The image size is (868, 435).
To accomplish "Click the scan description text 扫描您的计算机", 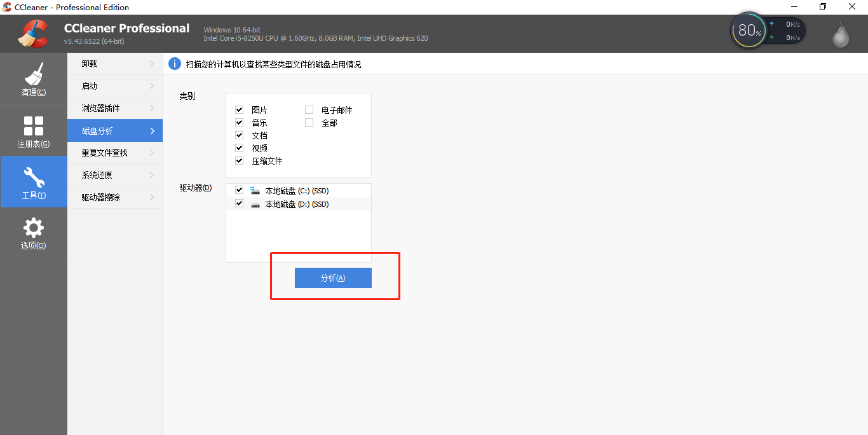I will coord(273,64).
